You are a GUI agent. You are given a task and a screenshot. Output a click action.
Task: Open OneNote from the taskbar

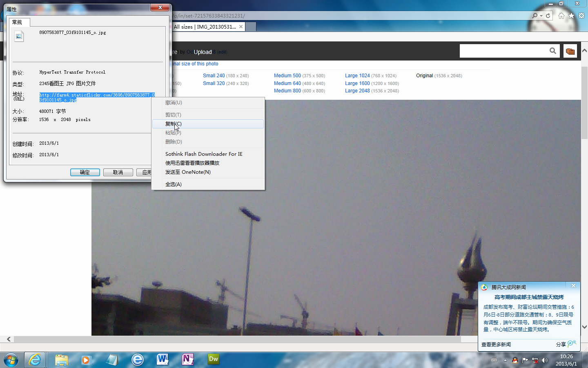pyautogui.click(x=187, y=359)
